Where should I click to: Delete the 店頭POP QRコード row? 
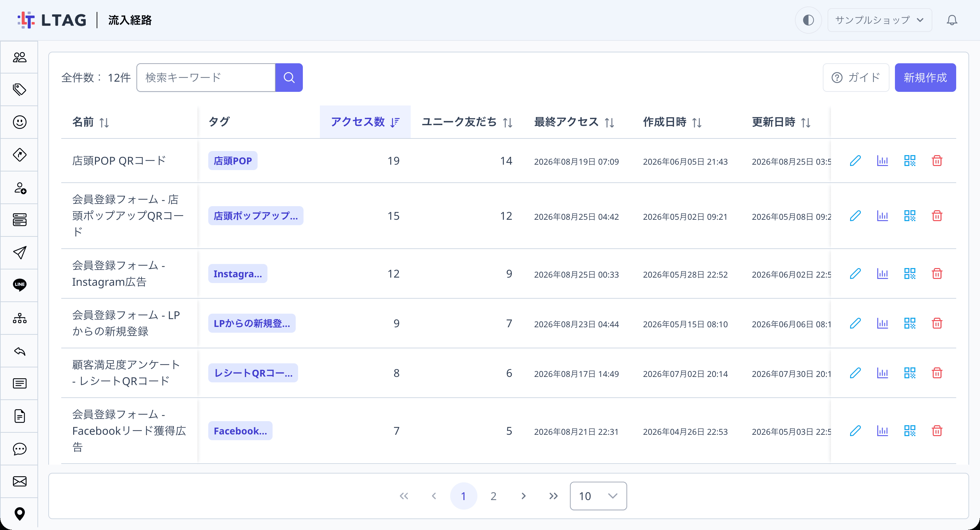point(937,161)
